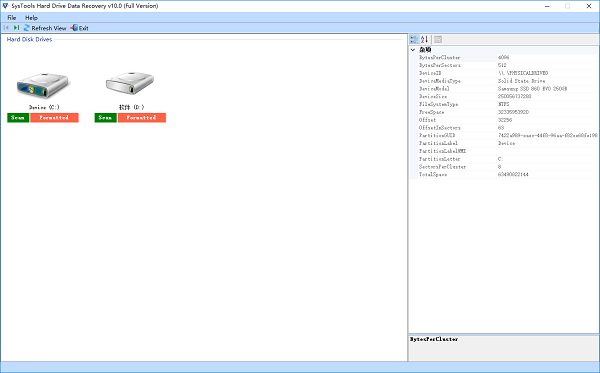Select the Offset property label

(x=427, y=120)
